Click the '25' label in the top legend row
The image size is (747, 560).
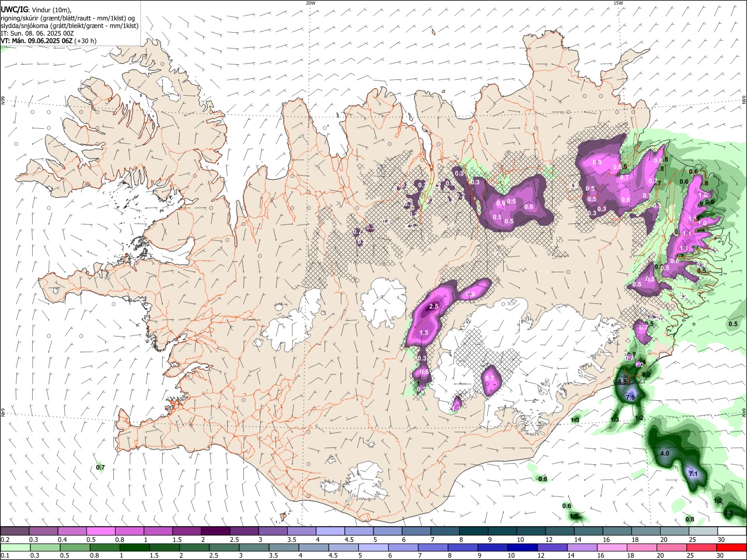click(x=692, y=540)
